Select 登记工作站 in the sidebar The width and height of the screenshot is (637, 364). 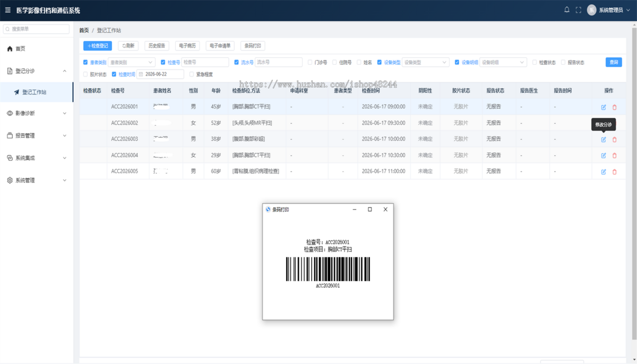coord(37,92)
